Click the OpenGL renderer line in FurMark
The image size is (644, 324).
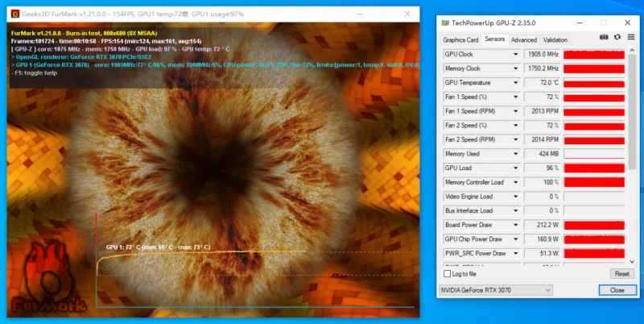tap(81, 56)
